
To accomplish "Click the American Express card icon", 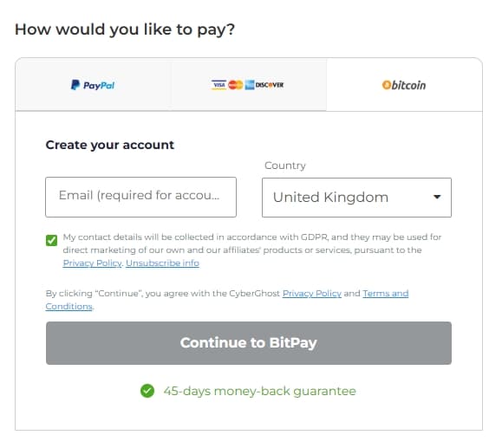I will pos(250,85).
